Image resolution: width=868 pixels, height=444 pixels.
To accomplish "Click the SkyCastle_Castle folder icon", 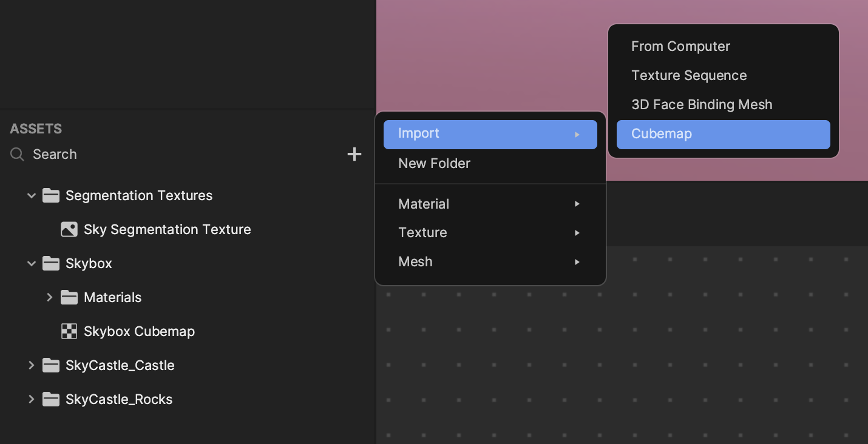I will pyautogui.click(x=51, y=365).
